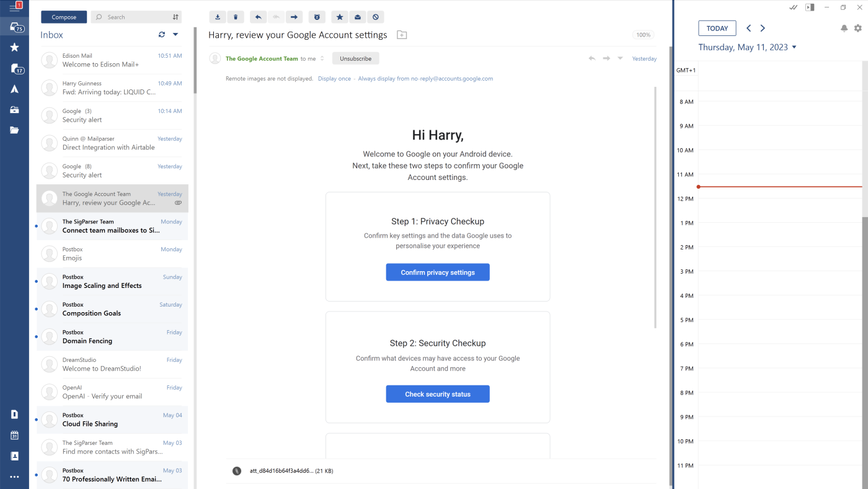
Task: Expand the reply options chevron beside the arrows
Action: (x=619, y=58)
